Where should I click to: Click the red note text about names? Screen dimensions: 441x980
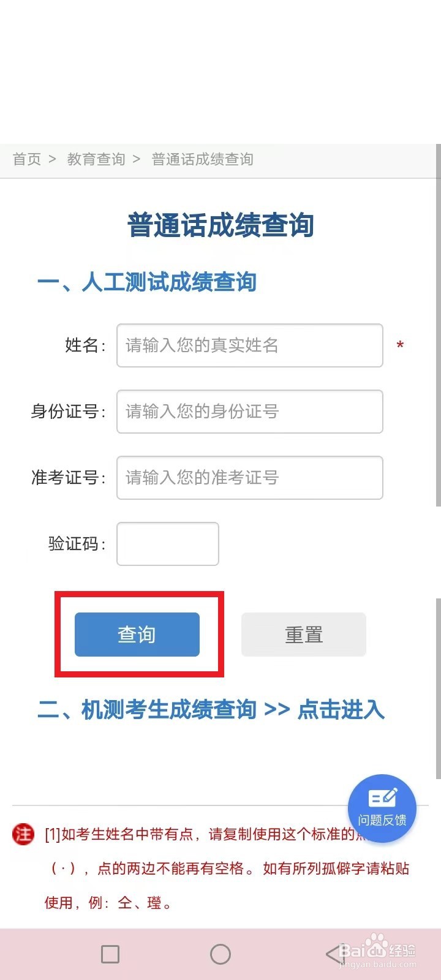227,868
